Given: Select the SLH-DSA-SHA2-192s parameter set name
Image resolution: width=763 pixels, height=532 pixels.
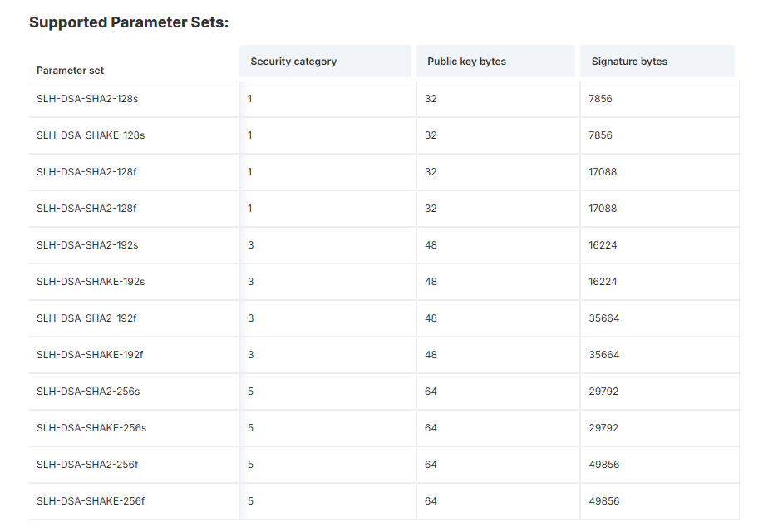Looking at the screenshot, I should 87,245.
